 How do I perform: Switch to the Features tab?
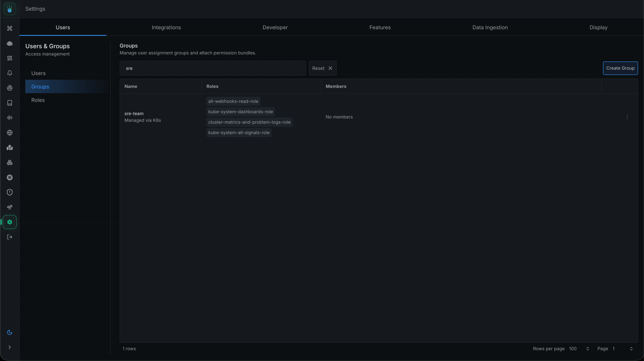(x=380, y=27)
